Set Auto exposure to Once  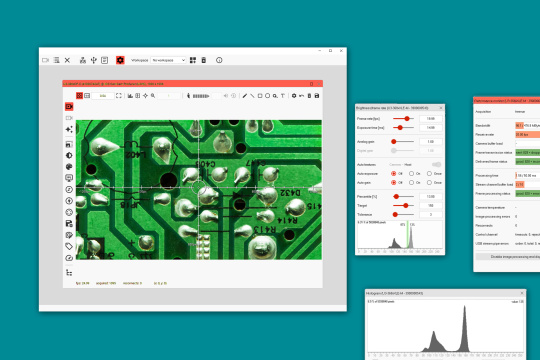point(429,174)
